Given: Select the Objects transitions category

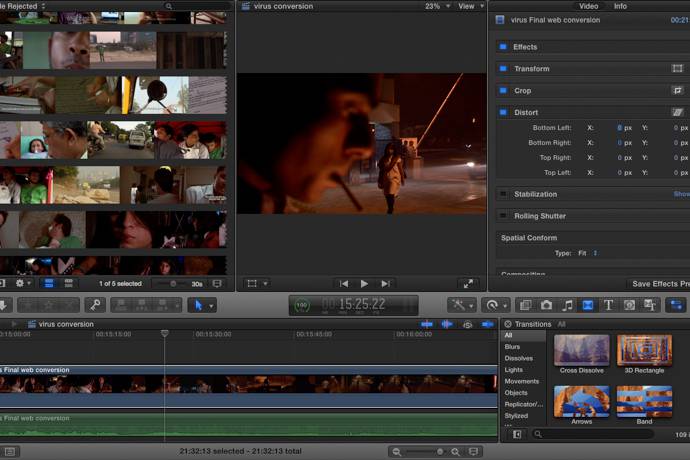Looking at the screenshot, I should click(516, 393).
